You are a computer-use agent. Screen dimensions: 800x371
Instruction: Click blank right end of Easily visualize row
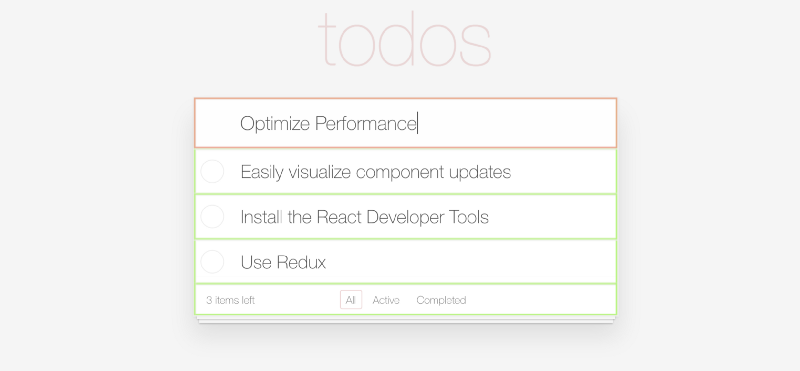pyautogui.click(x=563, y=171)
